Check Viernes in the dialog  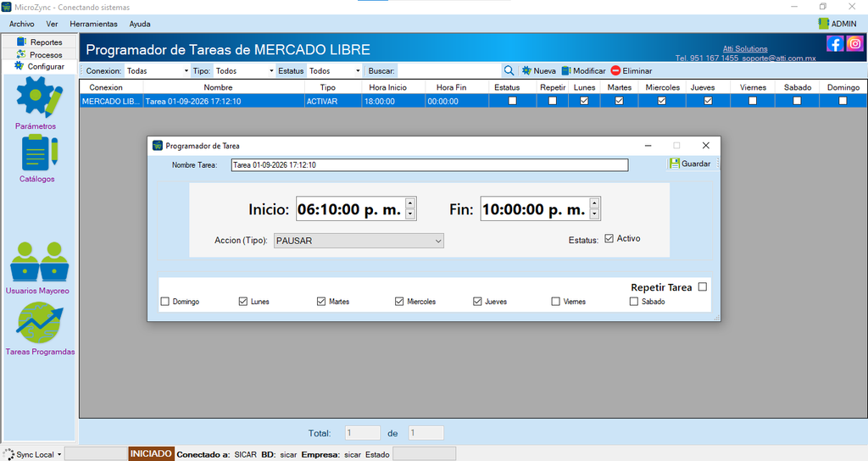click(555, 302)
